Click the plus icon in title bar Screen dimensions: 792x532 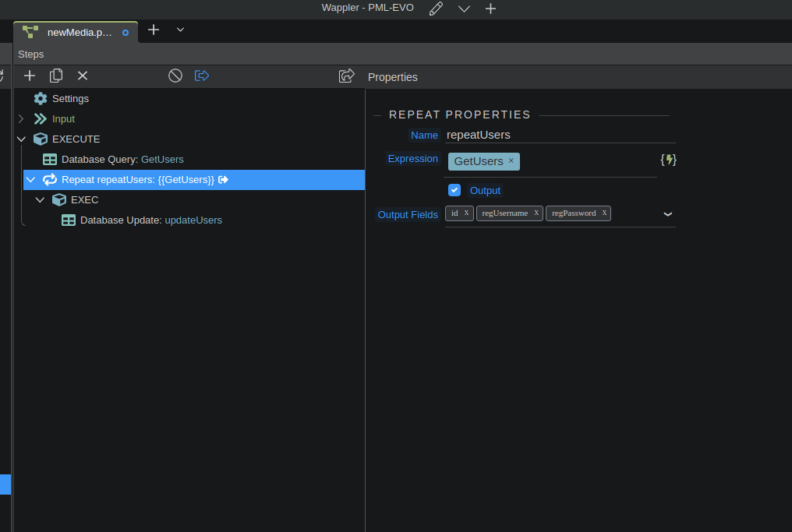[490, 9]
